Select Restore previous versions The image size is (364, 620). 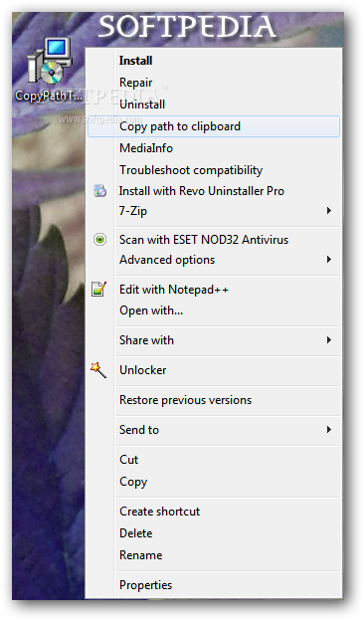tap(214, 400)
